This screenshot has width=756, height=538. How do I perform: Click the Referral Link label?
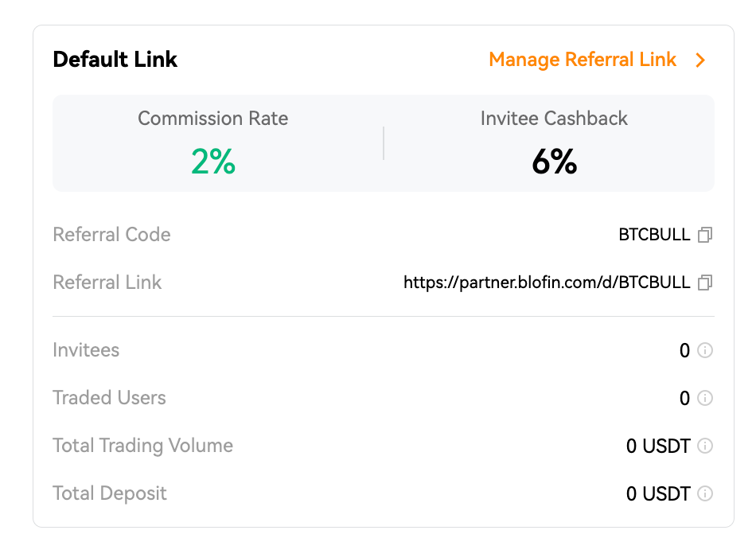(107, 283)
